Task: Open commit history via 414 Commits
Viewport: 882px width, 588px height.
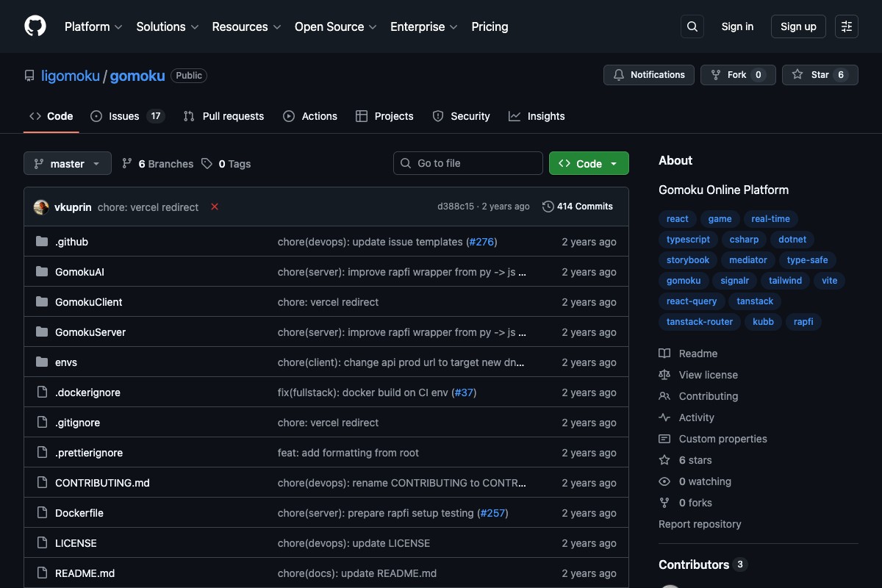Action: tap(578, 207)
